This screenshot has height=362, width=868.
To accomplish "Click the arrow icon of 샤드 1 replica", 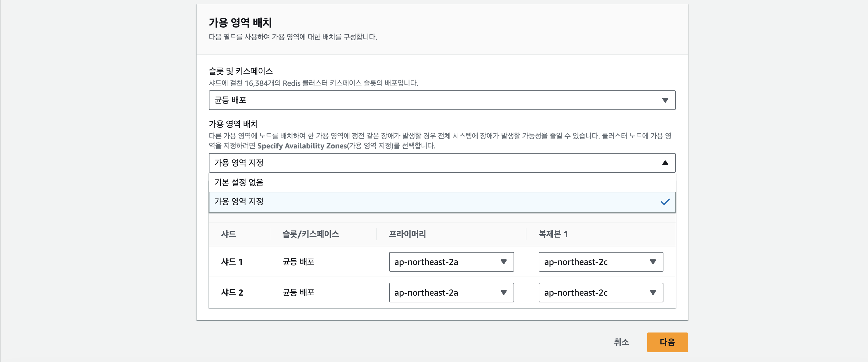I will click(653, 262).
